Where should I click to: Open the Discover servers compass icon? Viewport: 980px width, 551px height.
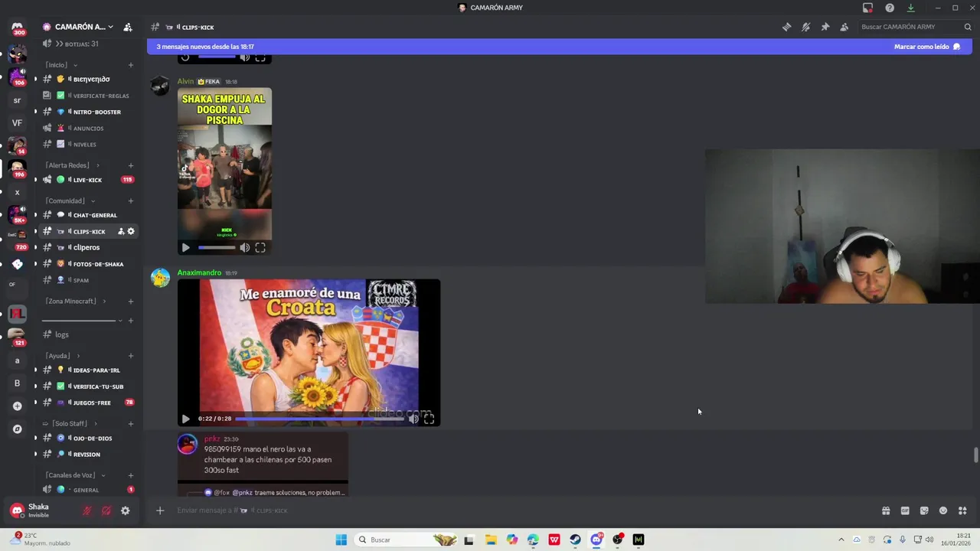[x=17, y=429]
